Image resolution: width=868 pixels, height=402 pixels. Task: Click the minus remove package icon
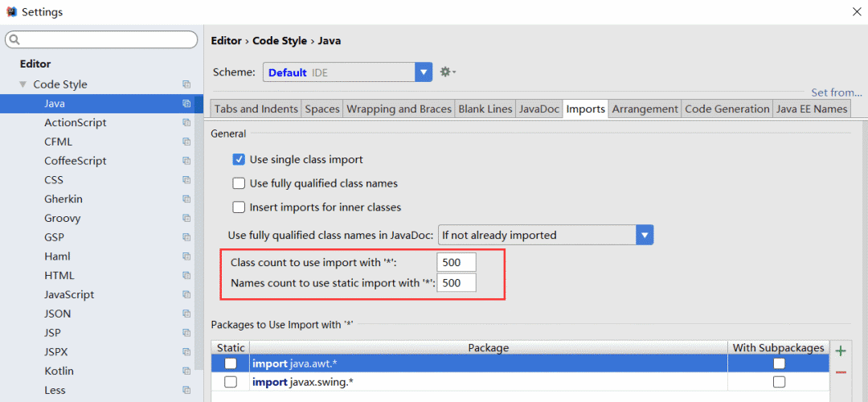click(x=841, y=372)
